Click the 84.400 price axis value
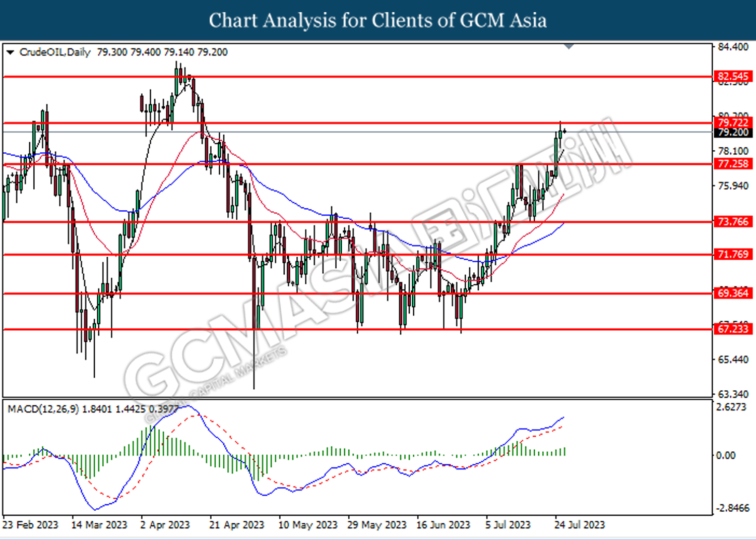756x540 pixels. pyautogui.click(x=733, y=47)
